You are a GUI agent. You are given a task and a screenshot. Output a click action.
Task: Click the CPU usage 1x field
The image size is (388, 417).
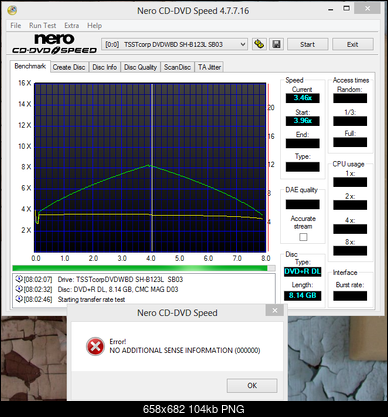click(350, 182)
